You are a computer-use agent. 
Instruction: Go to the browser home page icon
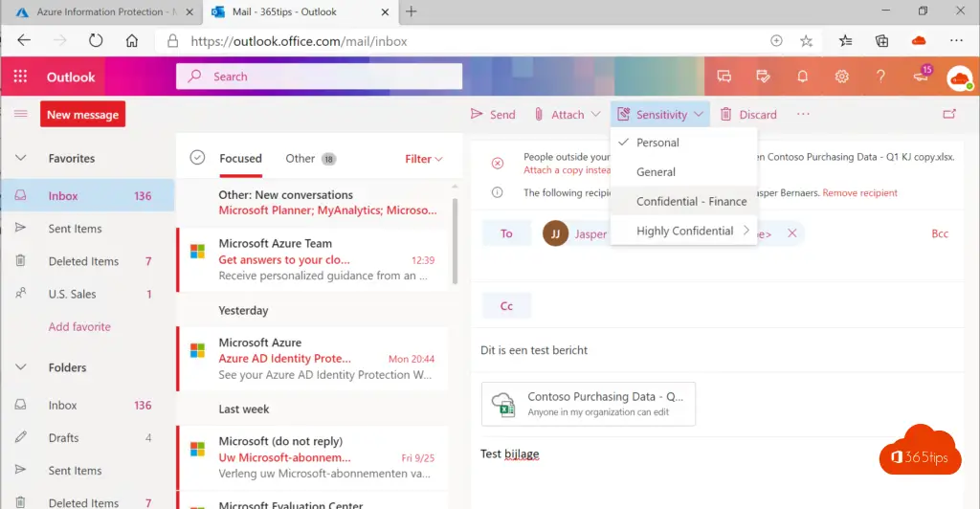[x=132, y=40]
